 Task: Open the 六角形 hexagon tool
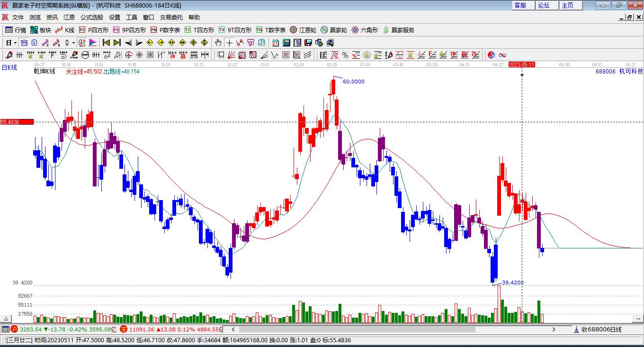pos(365,30)
